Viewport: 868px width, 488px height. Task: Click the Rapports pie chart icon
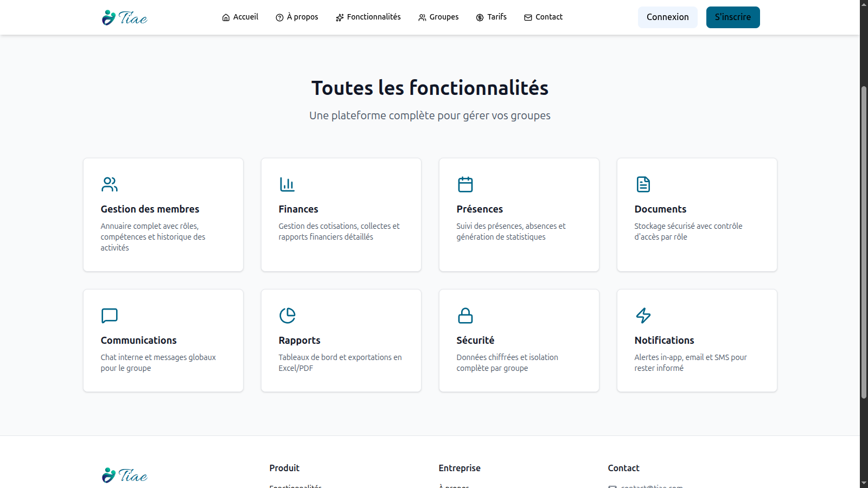click(x=287, y=316)
